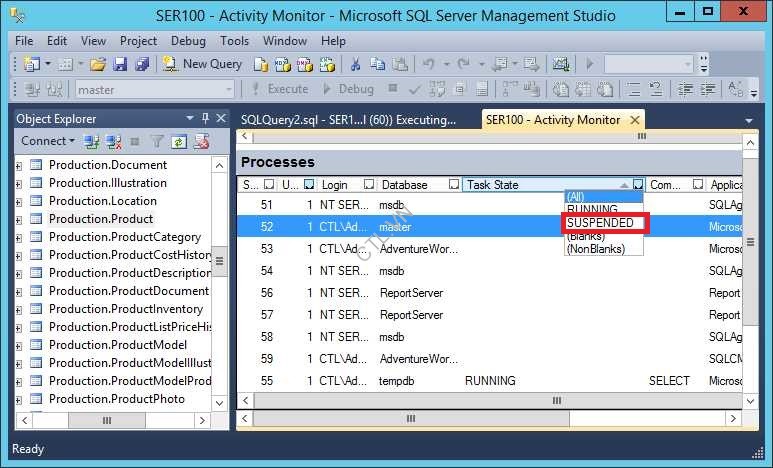The image size is (773, 468).
Task: Click the Disconnect icon in Object Explorer
Action: (x=114, y=141)
